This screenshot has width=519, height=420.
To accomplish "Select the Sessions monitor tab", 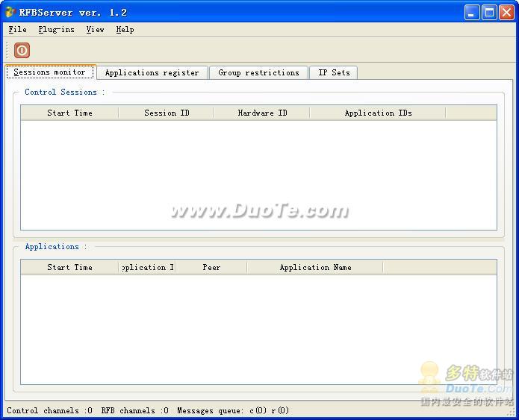I will pyautogui.click(x=50, y=72).
